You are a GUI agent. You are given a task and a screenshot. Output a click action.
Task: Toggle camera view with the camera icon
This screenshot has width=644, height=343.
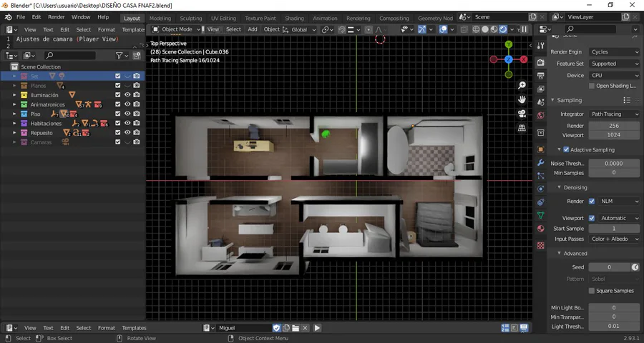[x=522, y=114]
